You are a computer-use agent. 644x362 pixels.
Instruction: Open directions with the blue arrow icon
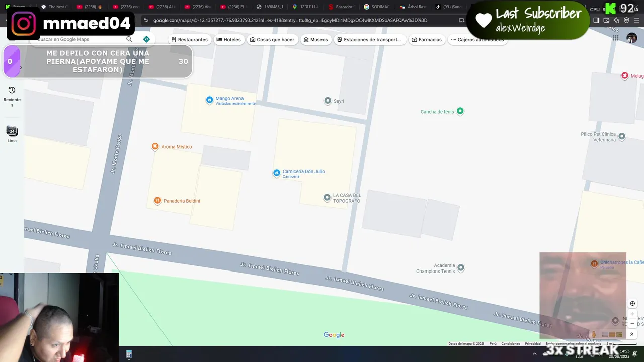click(146, 39)
